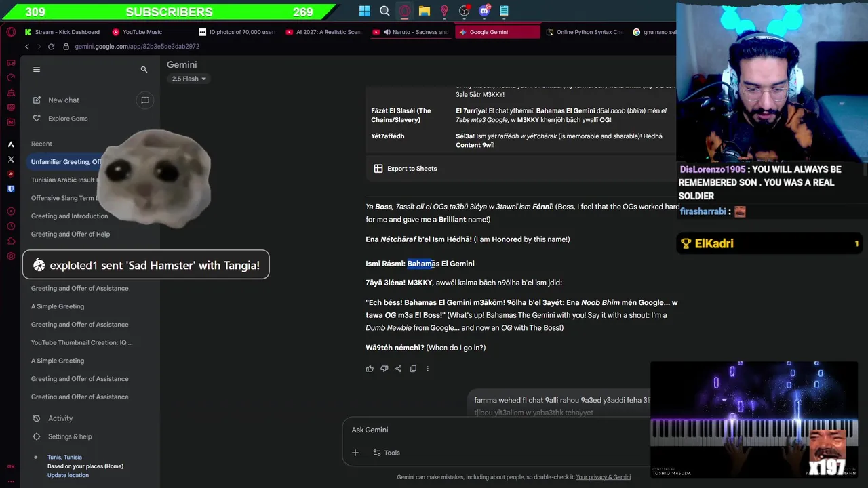Click the Bitwarden shield icon in sidebar

(x=11, y=189)
